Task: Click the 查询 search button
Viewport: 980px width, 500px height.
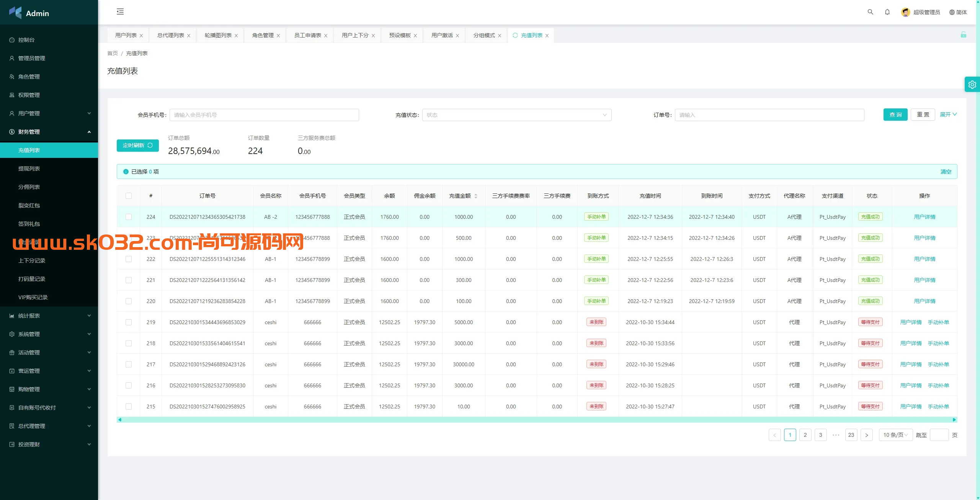Action: (x=895, y=115)
